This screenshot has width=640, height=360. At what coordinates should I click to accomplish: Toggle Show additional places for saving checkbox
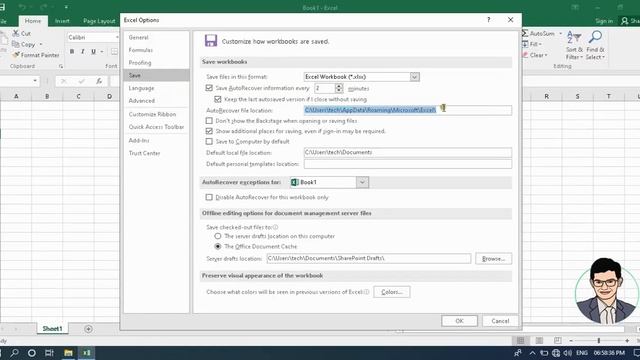[209, 131]
